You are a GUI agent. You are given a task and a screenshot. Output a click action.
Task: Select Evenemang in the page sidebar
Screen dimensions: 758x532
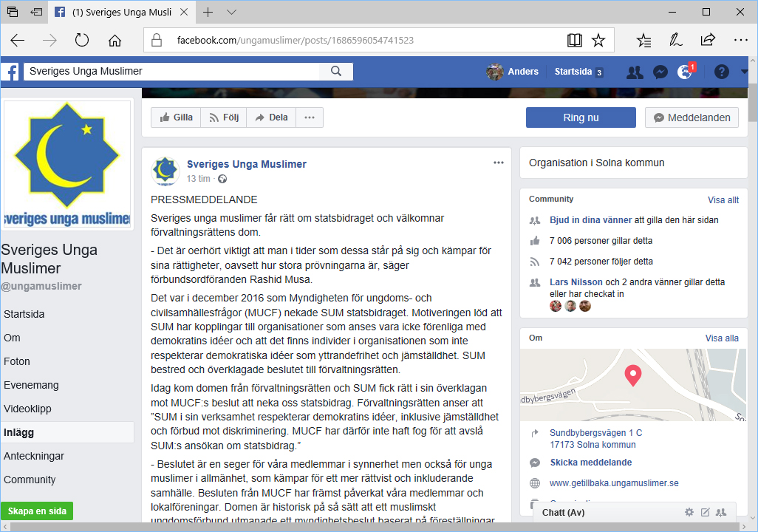[x=32, y=386]
